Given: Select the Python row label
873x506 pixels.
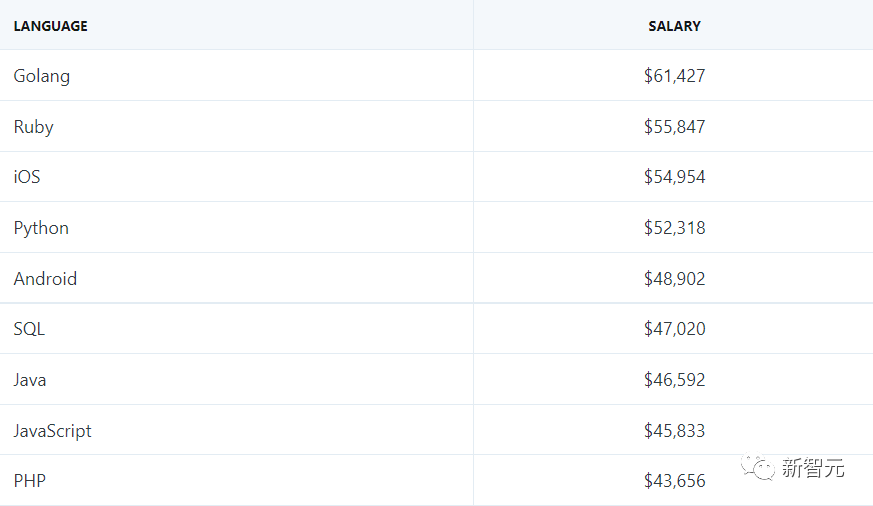Looking at the screenshot, I should click(41, 228).
